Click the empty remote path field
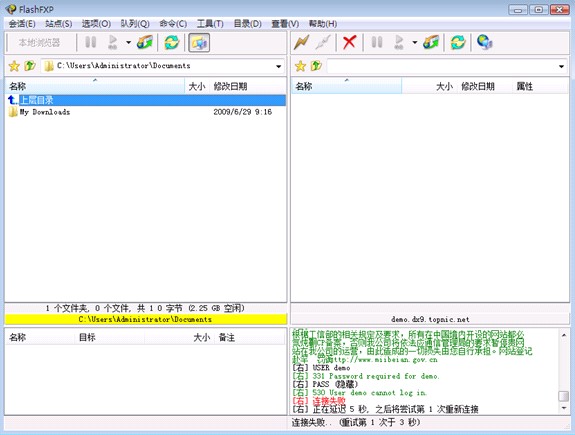This screenshot has width=575, height=435. point(442,66)
